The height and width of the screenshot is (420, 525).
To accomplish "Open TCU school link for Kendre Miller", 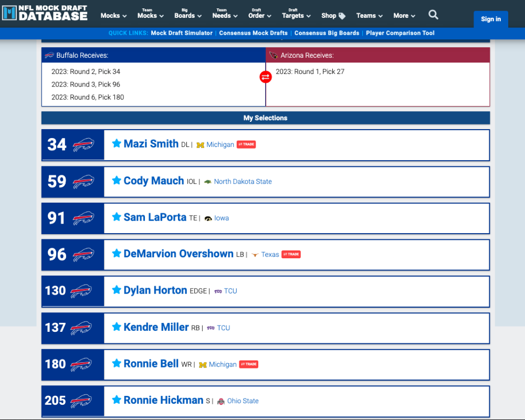I will pos(224,328).
